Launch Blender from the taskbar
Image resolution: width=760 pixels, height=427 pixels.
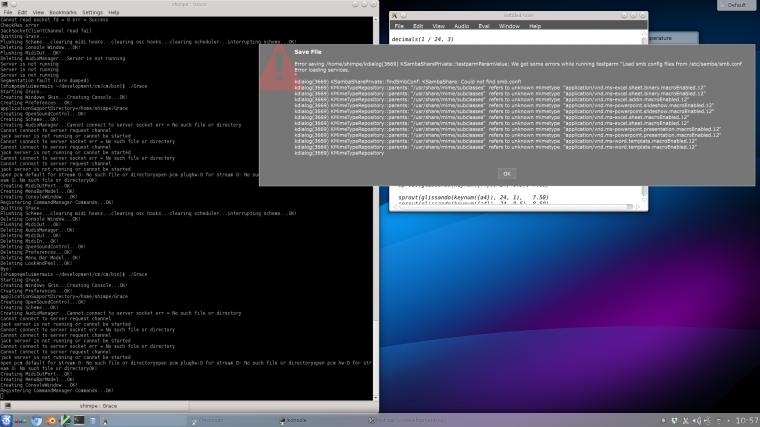pos(50,421)
